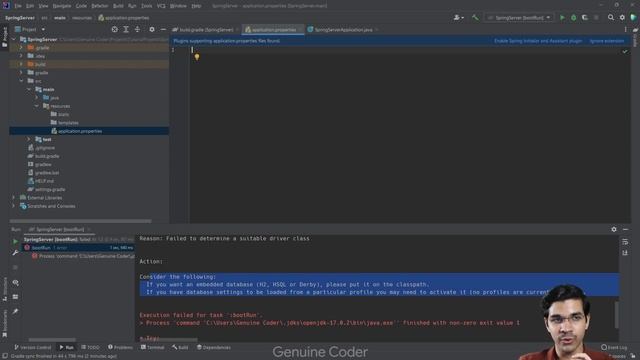Open the VCS menu
Image resolution: width=640 pixels, height=360 pixels.
tap(161, 6)
